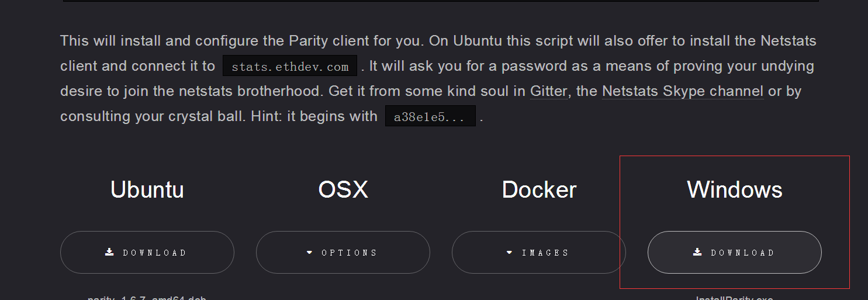868x300 pixels.
Task: Click the a38e1e5... hint code box
Action: pyautogui.click(x=430, y=116)
